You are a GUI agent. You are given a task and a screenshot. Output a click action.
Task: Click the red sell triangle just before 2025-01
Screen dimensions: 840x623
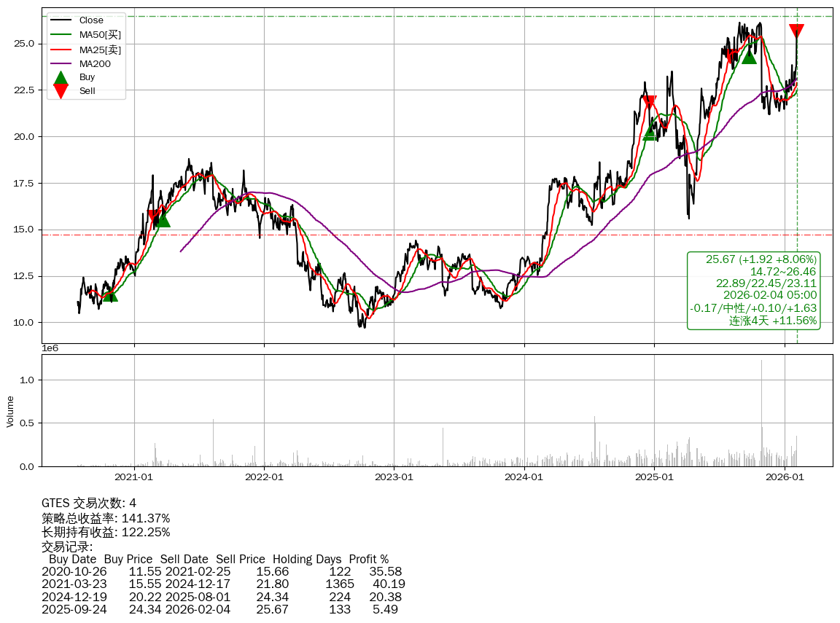pos(649,103)
